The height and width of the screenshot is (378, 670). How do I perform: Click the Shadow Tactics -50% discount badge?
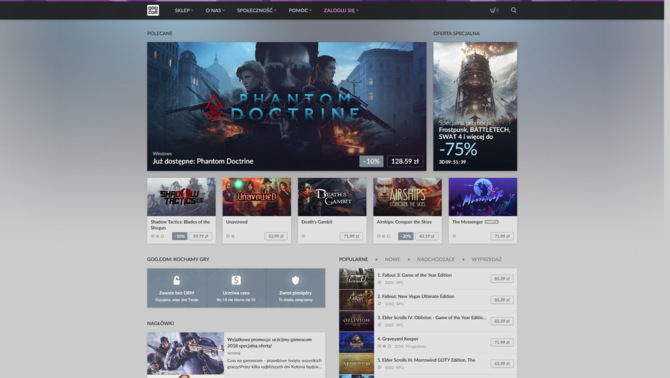(x=179, y=236)
